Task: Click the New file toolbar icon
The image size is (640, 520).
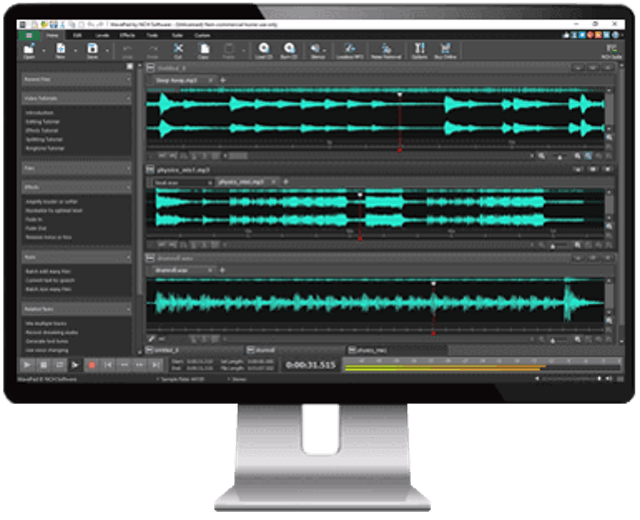Action: 60,51
